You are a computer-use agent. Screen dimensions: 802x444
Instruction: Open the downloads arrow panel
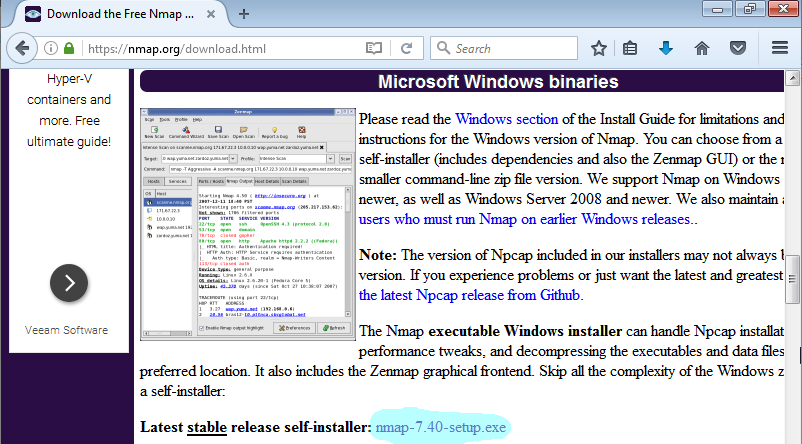coord(665,49)
